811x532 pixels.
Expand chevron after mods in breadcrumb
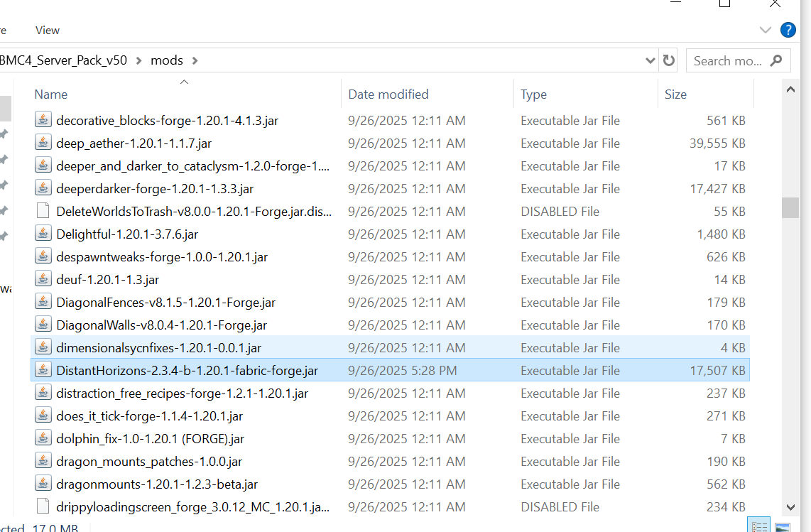[x=195, y=60]
